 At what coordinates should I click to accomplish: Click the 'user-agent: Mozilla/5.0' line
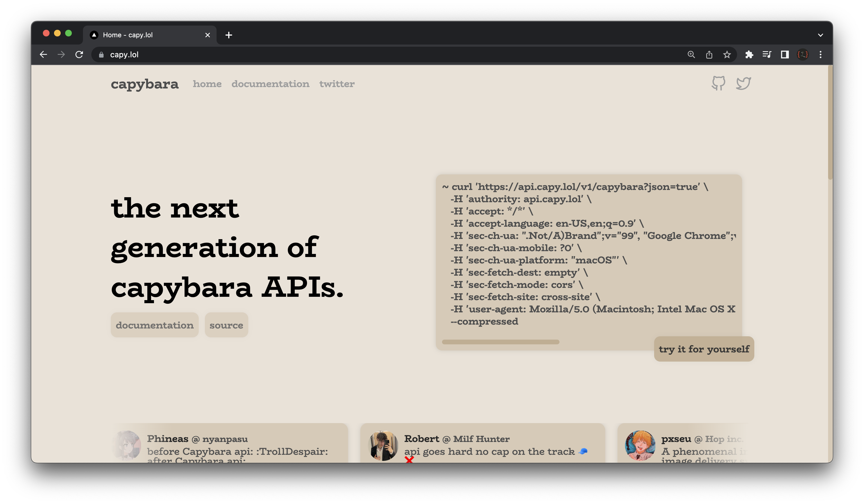pos(593,309)
